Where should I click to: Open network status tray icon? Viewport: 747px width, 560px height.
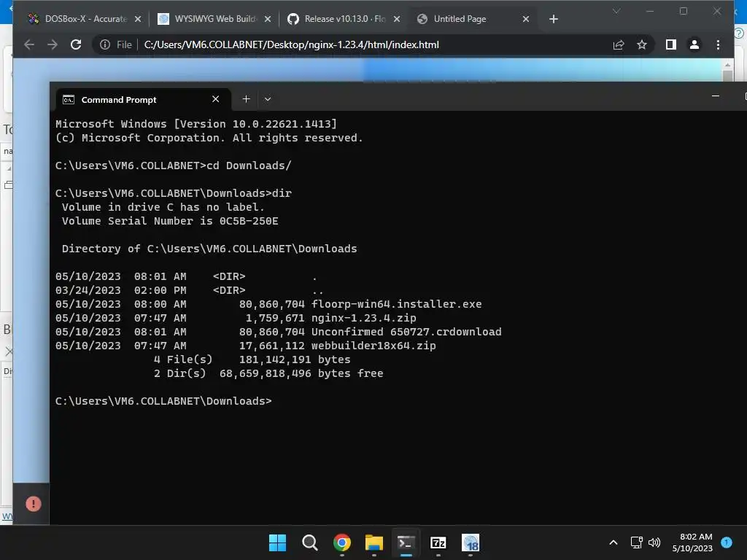click(636, 542)
